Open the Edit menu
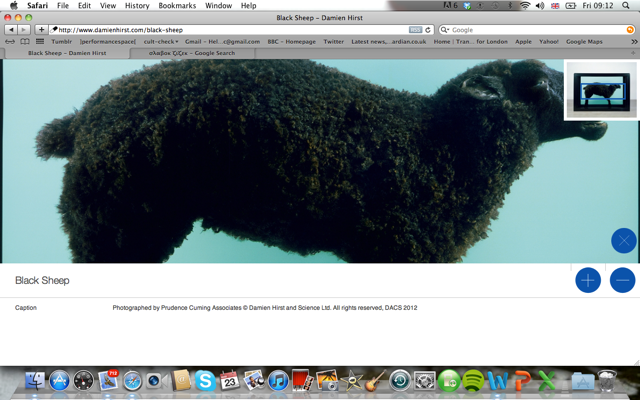 point(84,5)
